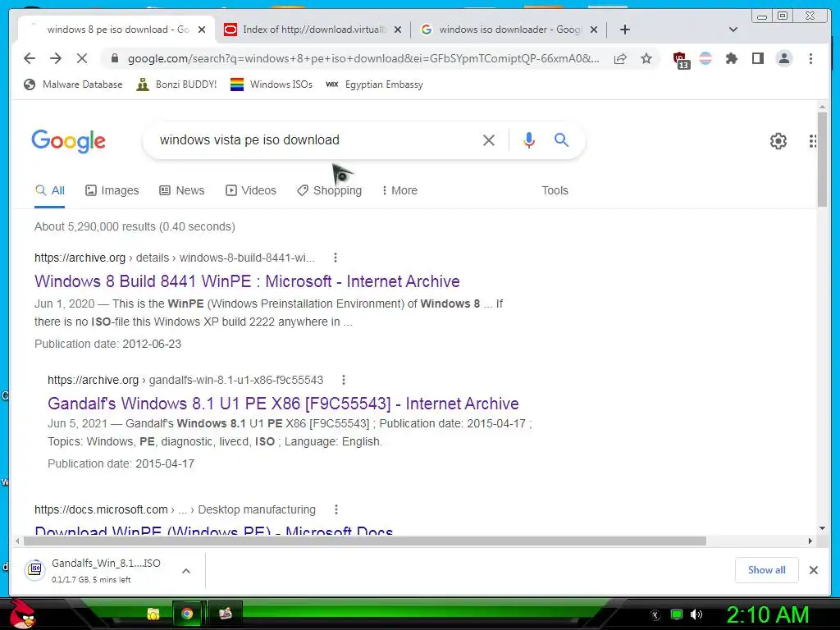Viewport: 840px width, 630px height.
Task: View site info via the lock icon
Action: pos(114,58)
